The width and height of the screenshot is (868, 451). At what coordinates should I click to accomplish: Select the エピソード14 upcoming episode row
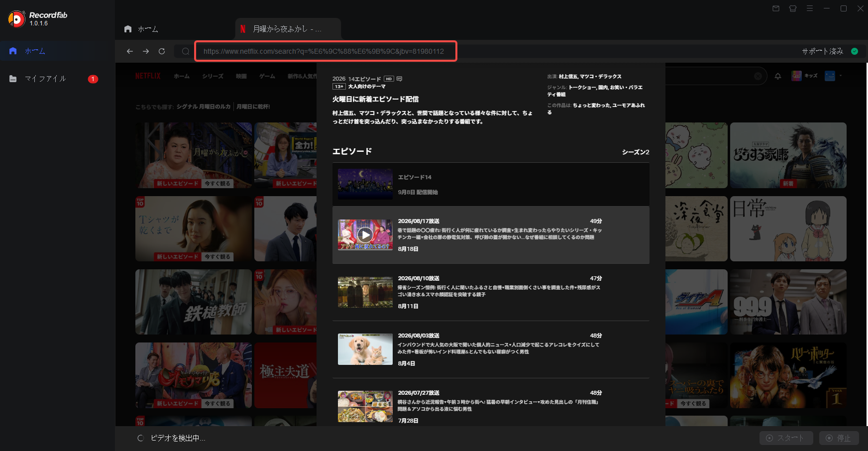(491, 184)
